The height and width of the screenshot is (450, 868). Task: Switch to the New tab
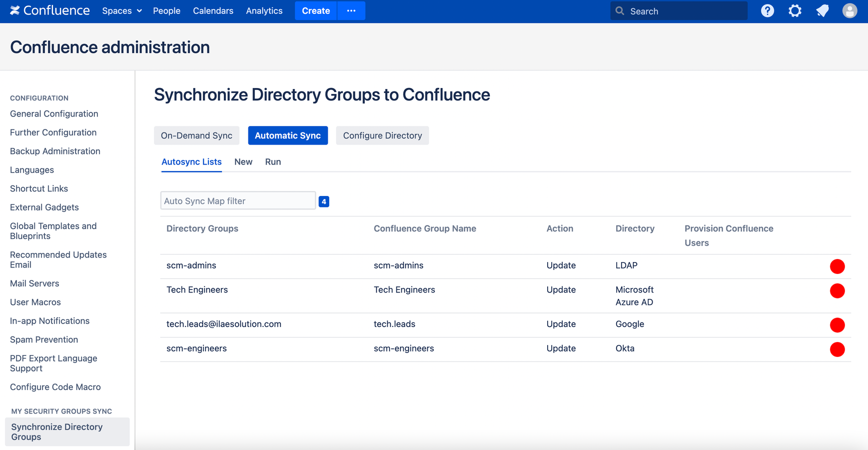click(243, 162)
